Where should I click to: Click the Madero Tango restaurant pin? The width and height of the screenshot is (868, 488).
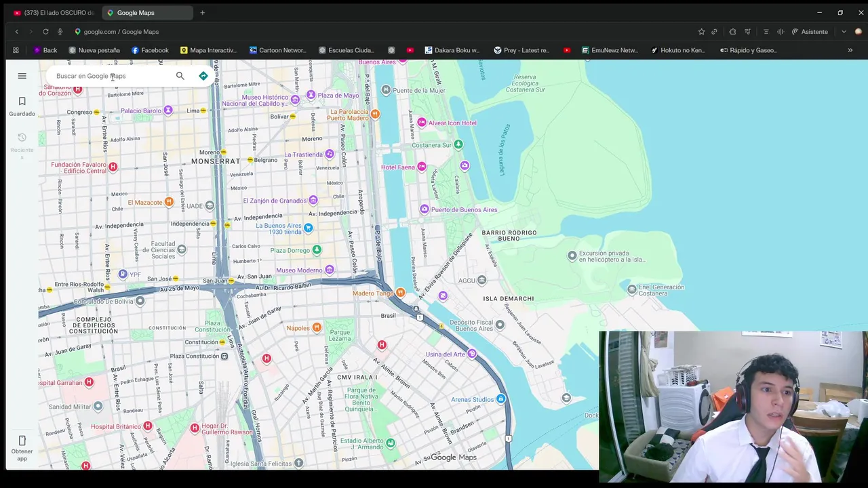[400, 293]
